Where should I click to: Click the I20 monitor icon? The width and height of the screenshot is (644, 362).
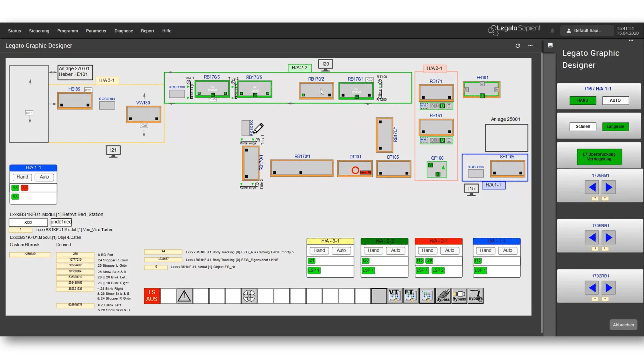[x=325, y=65]
